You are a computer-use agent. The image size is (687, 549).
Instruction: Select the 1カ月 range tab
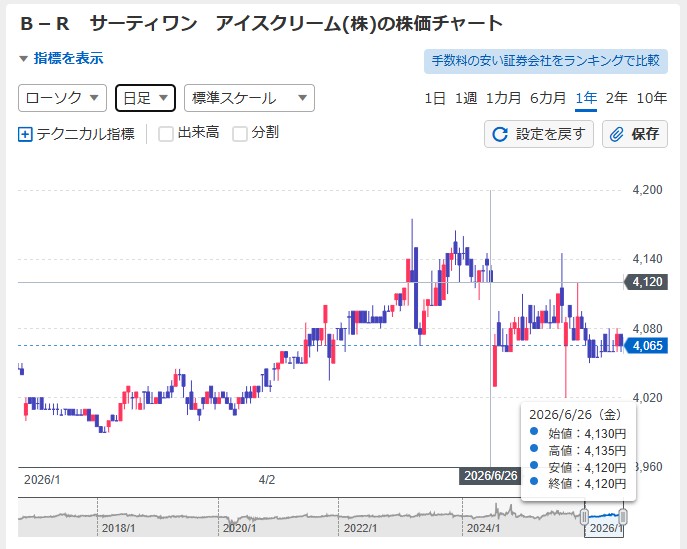503,98
